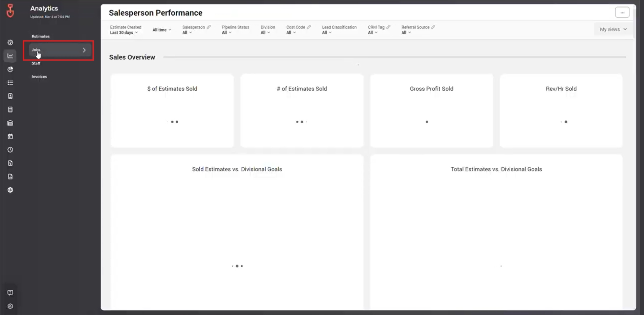
Task: Expand the Pipeline Status filter dropdown
Action: pos(226,33)
